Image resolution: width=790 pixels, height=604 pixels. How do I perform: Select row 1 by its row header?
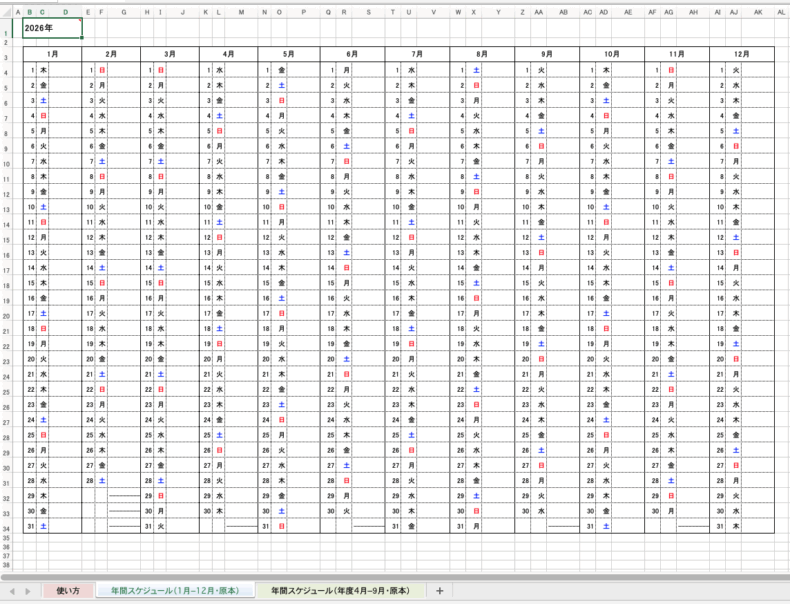6,28
